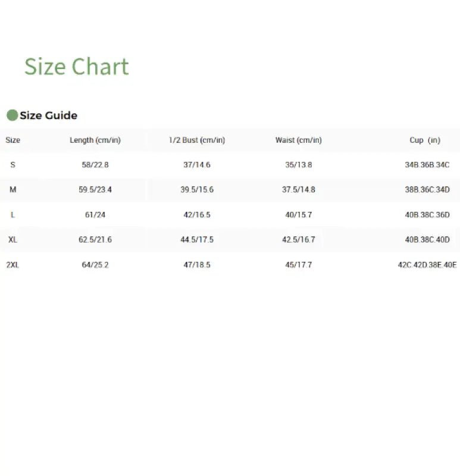Image resolution: width=460 pixels, height=476 pixels.
Task: Click the S size row label
Action: tap(12, 165)
